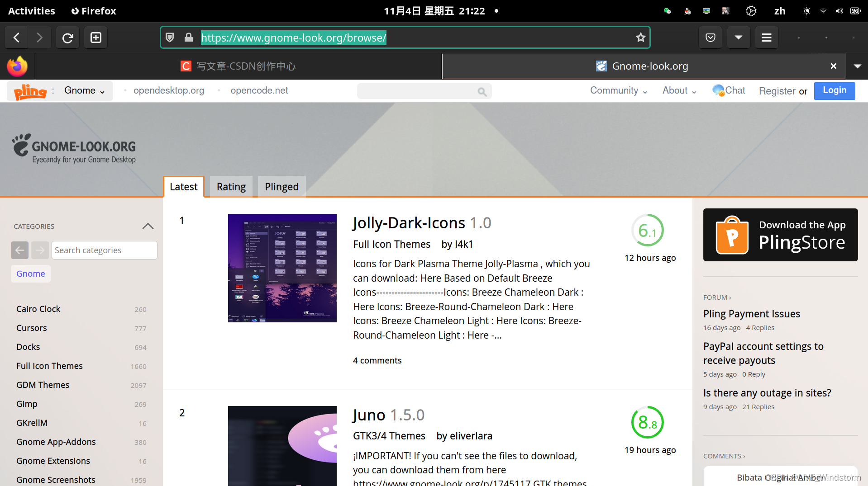
Task: Click the Register link
Action: coord(777,91)
